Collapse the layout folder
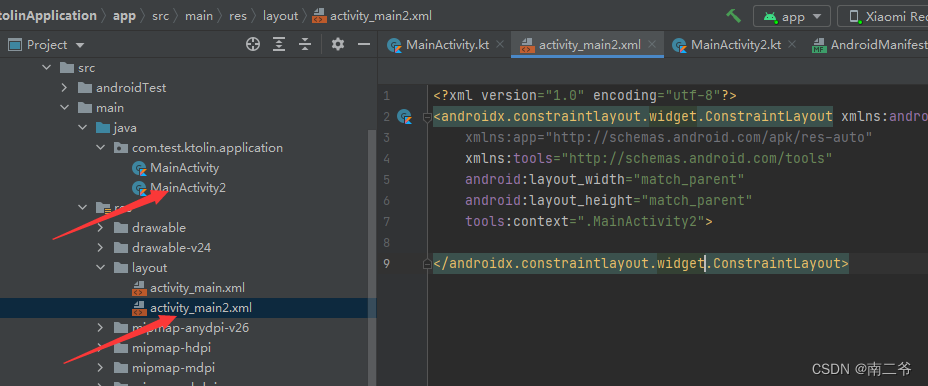 pos(100,268)
